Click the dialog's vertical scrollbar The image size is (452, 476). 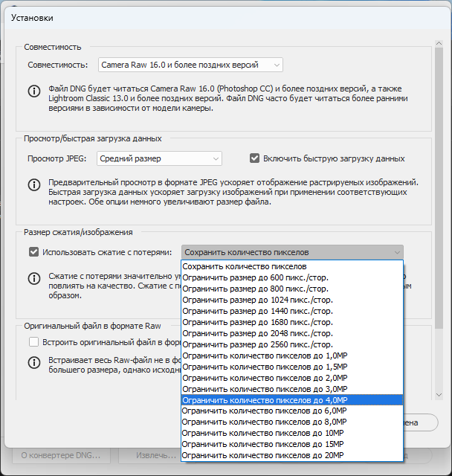tap(439, 186)
